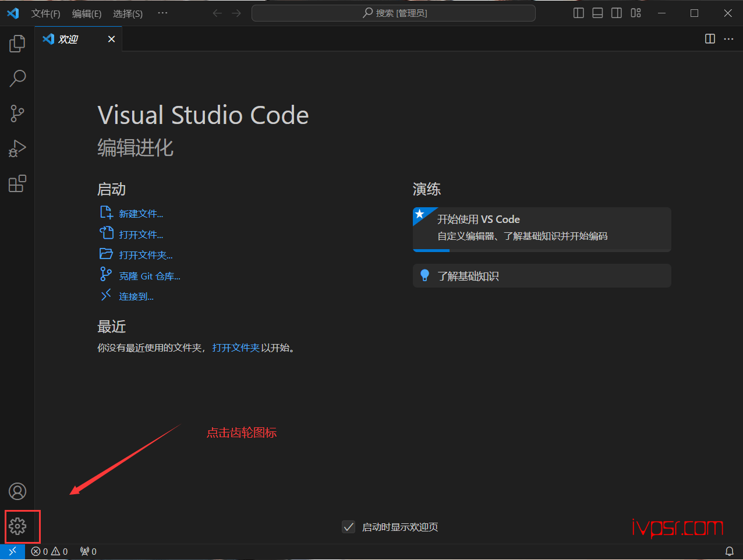743x560 pixels.
Task: Select the 欢迎 tab
Action: [79, 39]
